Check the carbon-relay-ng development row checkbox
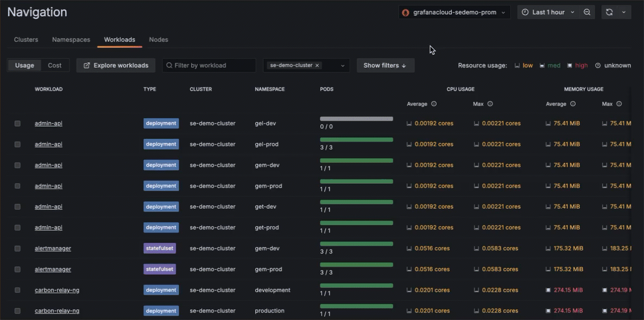Image resolution: width=644 pixels, height=320 pixels. pyautogui.click(x=17, y=290)
